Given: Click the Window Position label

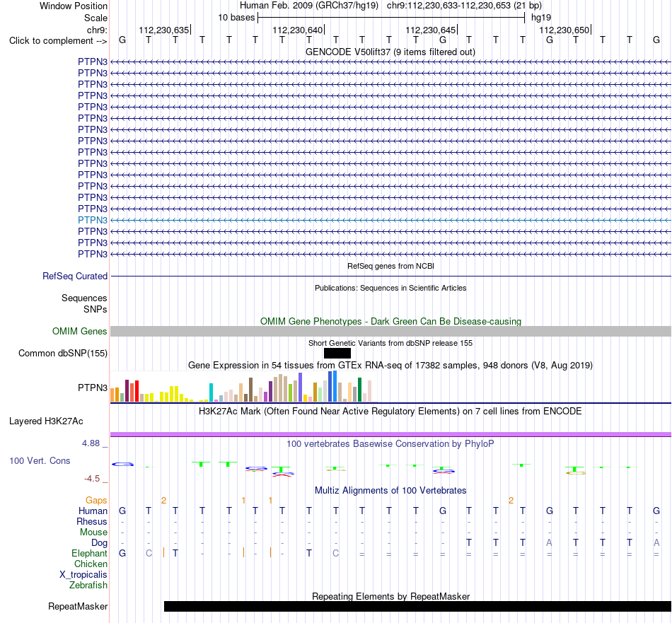Looking at the screenshot, I should [74, 6].
